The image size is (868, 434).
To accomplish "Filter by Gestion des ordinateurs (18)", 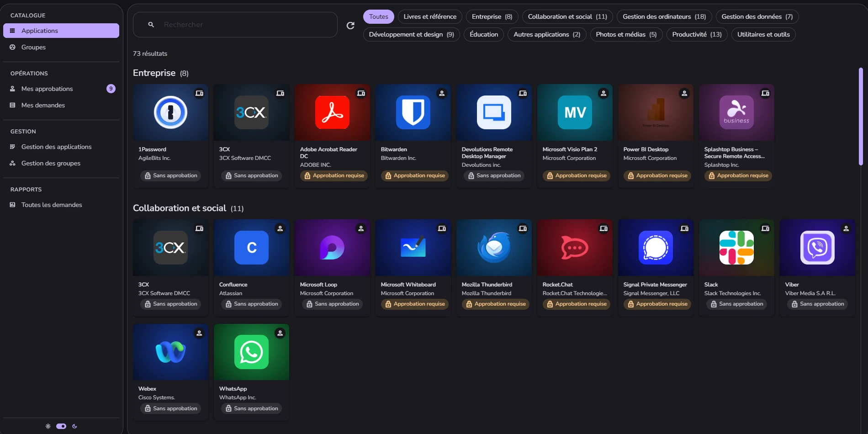I will click(664, 16).
